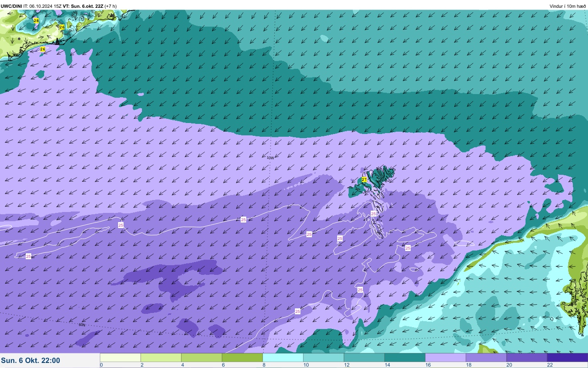The width and height of the screenshot is (588, 368).
Task: Click the 'UWC/DINI IT: 06.10.2024 15Z' header text
Action: coord(31,6)
